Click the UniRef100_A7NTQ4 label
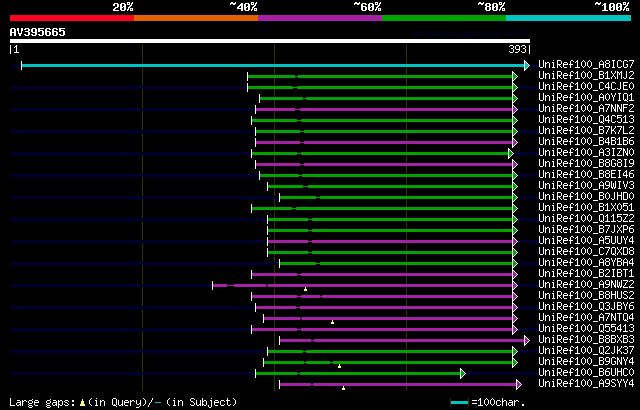Image resolution: width=640 pixels, height=410 pixels. [586, 317]
